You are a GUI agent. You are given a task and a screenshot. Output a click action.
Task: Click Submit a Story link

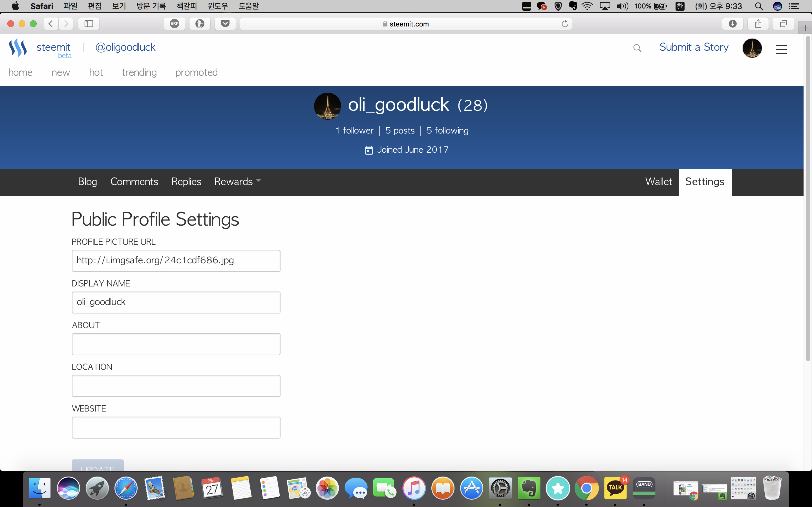[694, 47]
